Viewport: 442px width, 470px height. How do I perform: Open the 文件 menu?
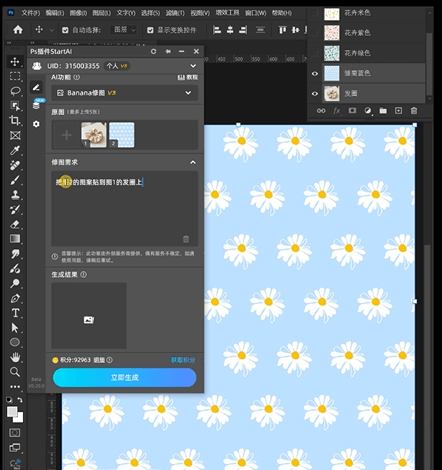click(31, 13)
